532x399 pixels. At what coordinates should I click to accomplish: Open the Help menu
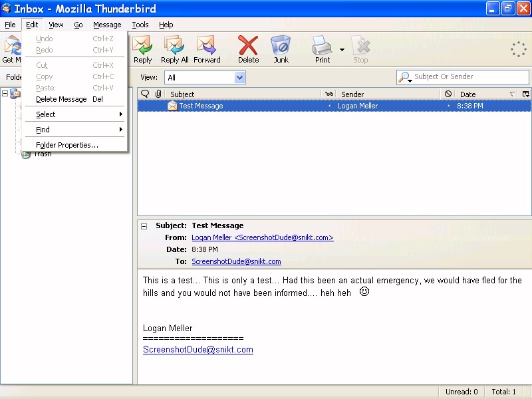tap(166, 25)
